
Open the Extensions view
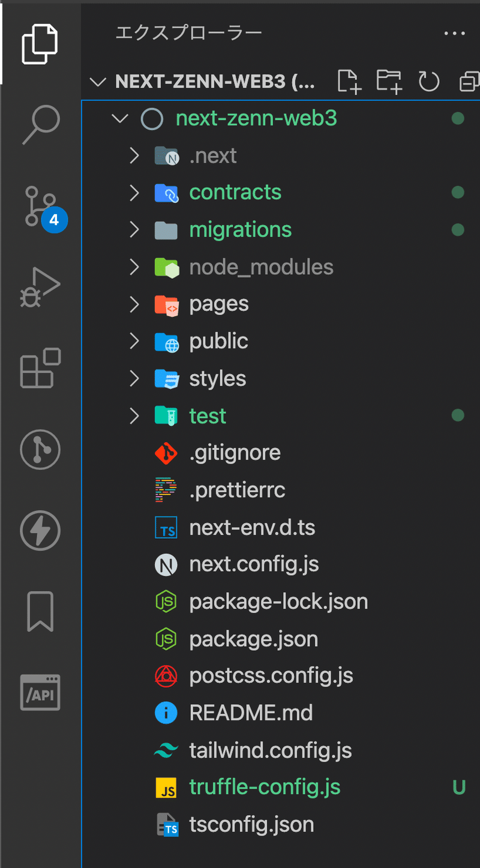click(x=40, y=368)
